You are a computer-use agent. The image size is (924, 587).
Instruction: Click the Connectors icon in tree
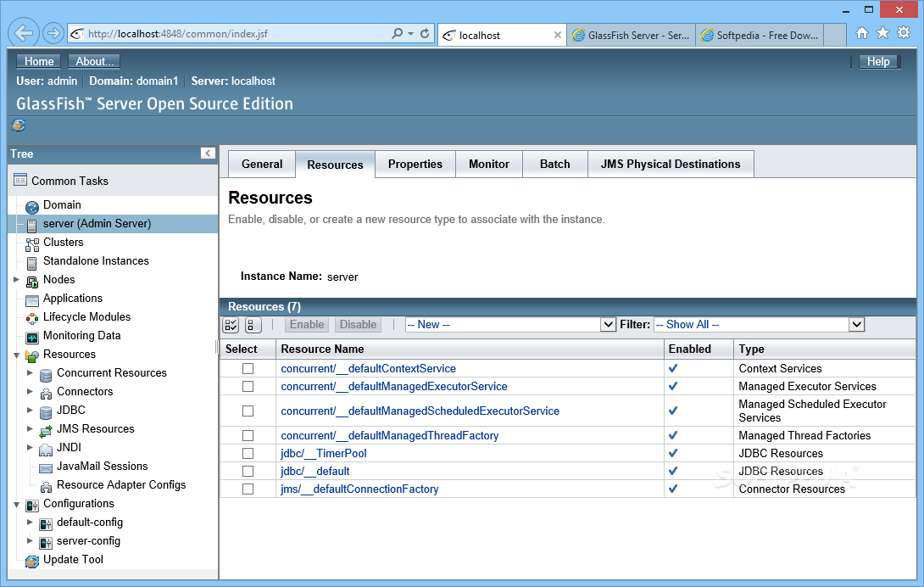(46, 394)
